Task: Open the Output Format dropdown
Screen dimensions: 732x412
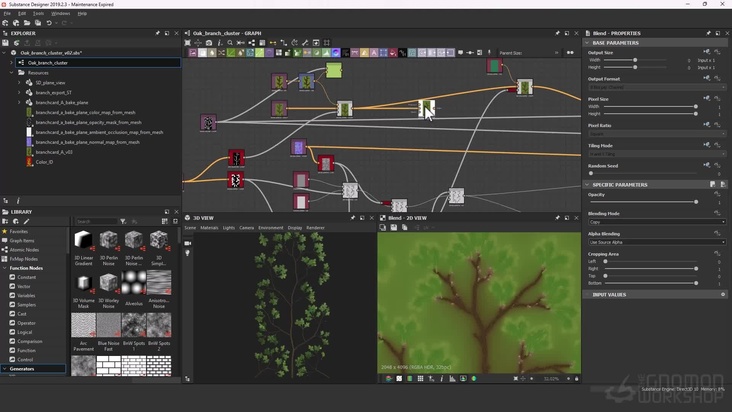Action: 657,87
